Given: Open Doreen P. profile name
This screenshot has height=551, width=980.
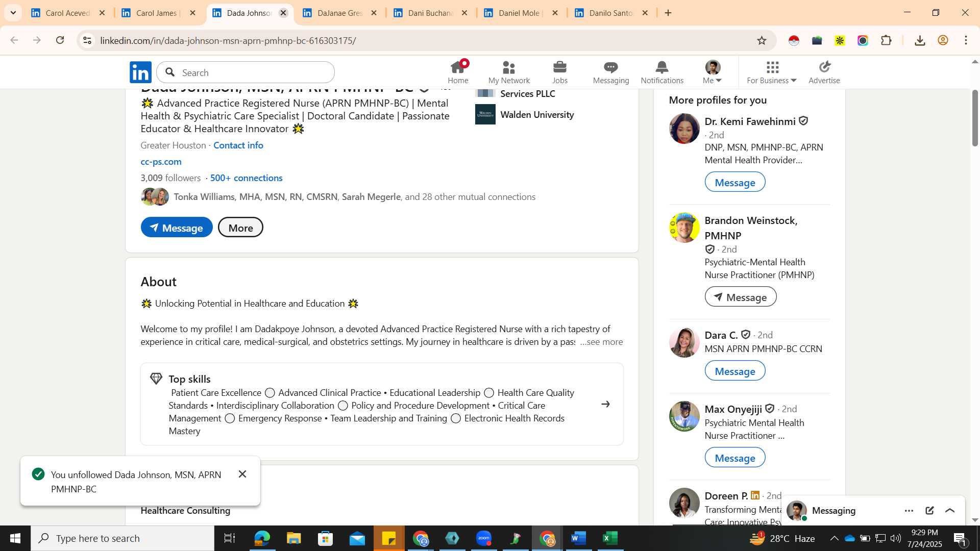Looking at the screenshot, I should 726,496.
